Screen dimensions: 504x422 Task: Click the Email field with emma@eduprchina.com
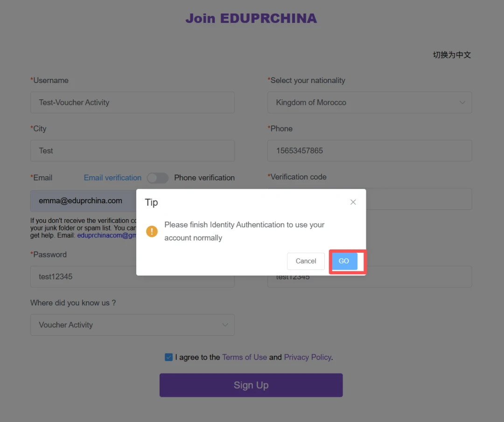[x=84, y=201]
